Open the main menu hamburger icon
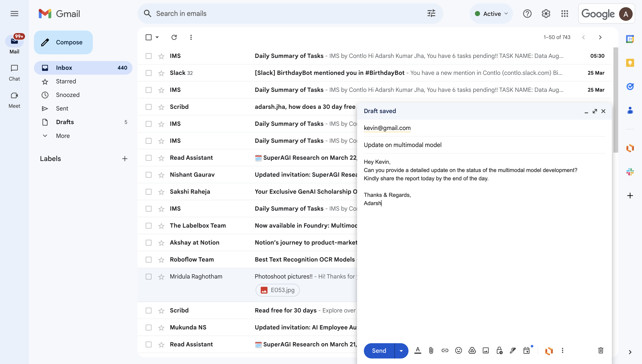The height and width of the screenshot is (364, 642). click(14, 14)
